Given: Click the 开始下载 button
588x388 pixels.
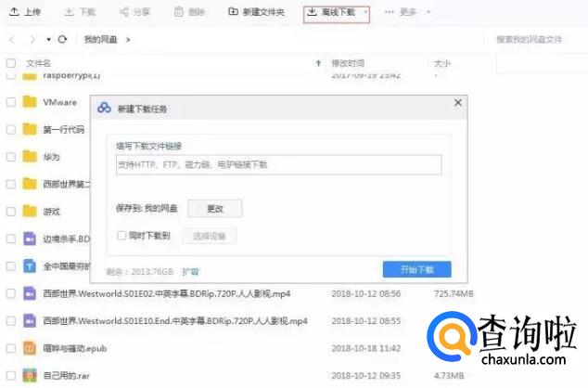Looking at the screenshot, I should pos(417,269).
